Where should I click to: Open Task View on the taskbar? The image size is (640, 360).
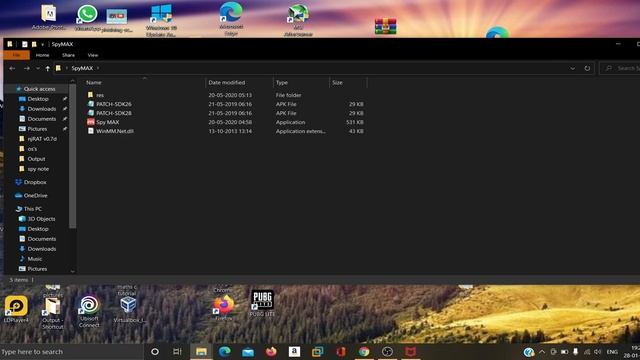177,351
